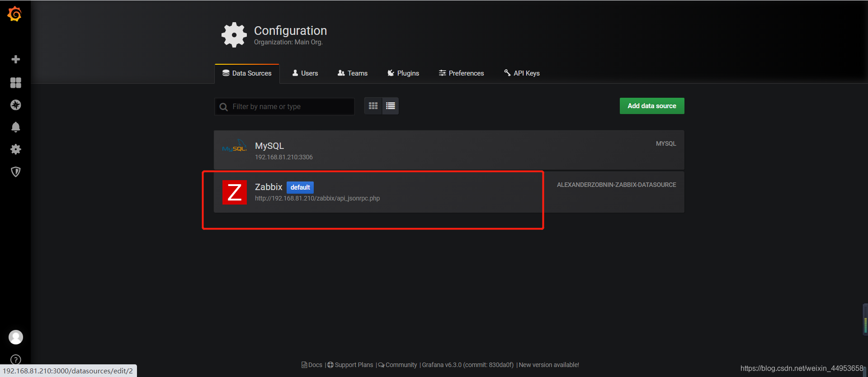Click the MySQL address 192.168.81.210:3306

[284, 157]
